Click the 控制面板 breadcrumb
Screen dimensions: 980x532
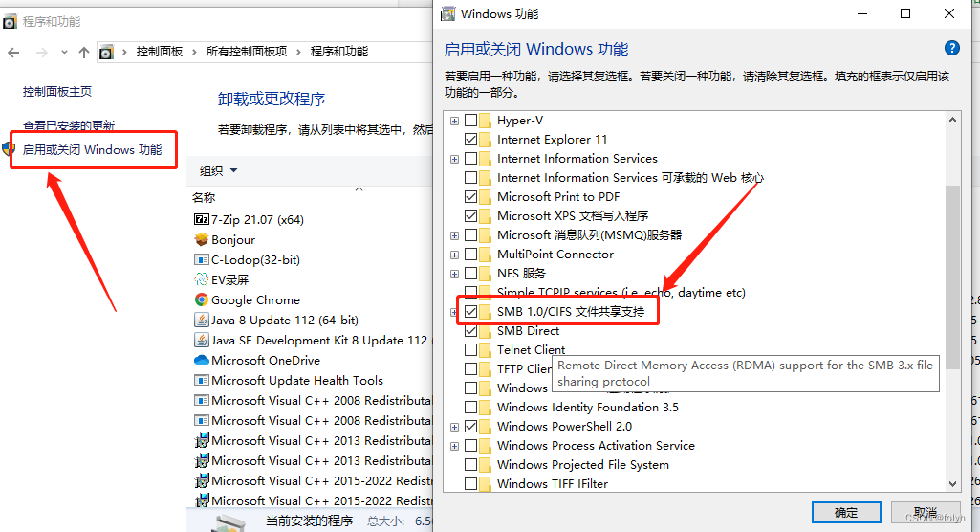click(x=160, y=52)
